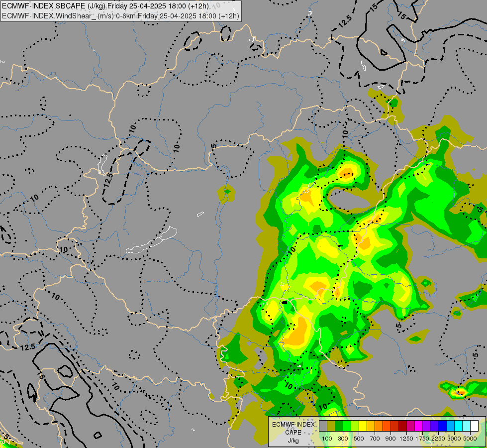The image size is (487, 448).
Task: Click the pure blue legend swatch
Action: (443, 426)
